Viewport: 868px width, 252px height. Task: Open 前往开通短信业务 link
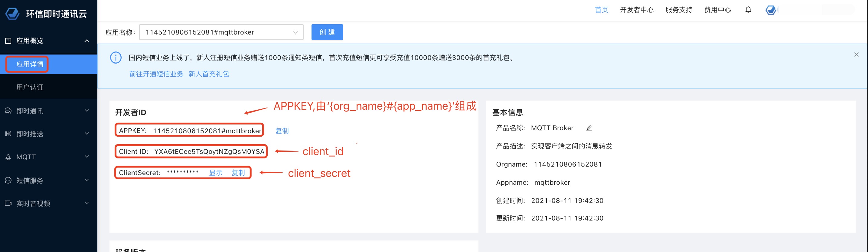click(x=156, y=74)
